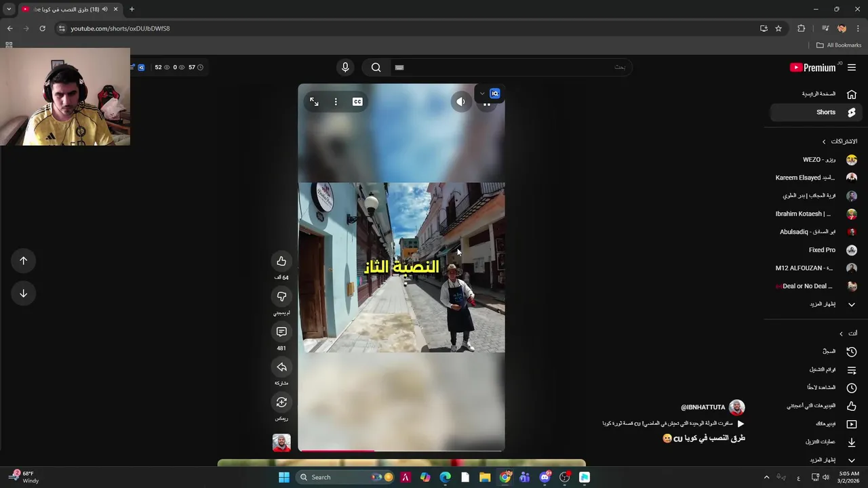Open a new browser tab with plus
This screenshot has width=868, height=488.
pos(132,9)
